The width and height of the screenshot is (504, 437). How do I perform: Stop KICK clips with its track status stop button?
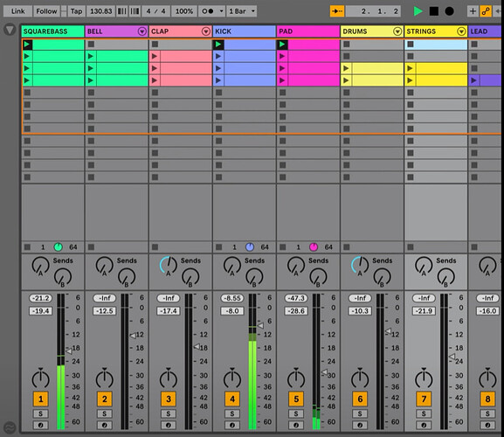[x=219, y=247]
